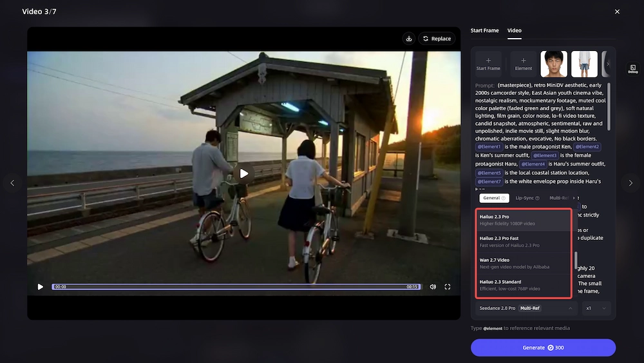This screenshot has width=644, height=363.
Task: Select the Lip-Sync model category tab
Action: click(527, 198)
